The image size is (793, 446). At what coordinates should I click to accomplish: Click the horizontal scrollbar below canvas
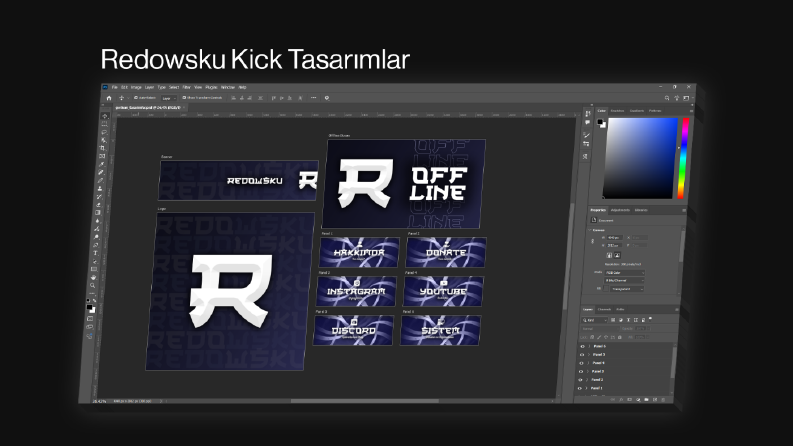pyautogui.click(x=364, y=401)
